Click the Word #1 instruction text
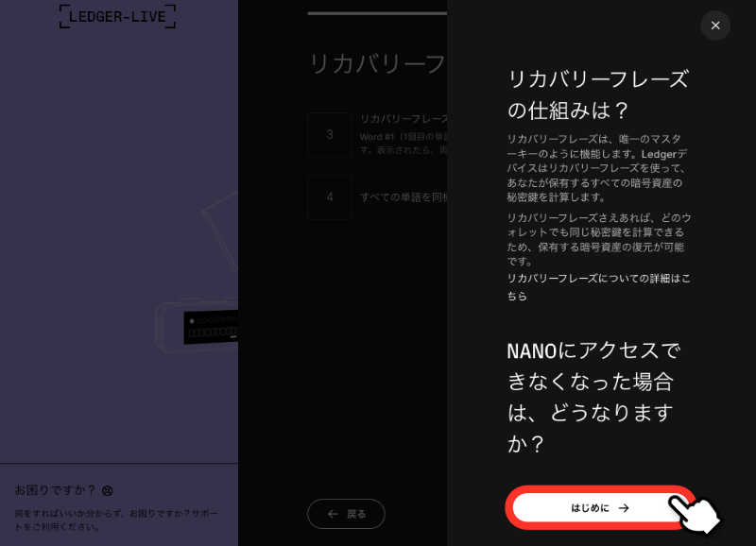756x546 pixels. 404,144
